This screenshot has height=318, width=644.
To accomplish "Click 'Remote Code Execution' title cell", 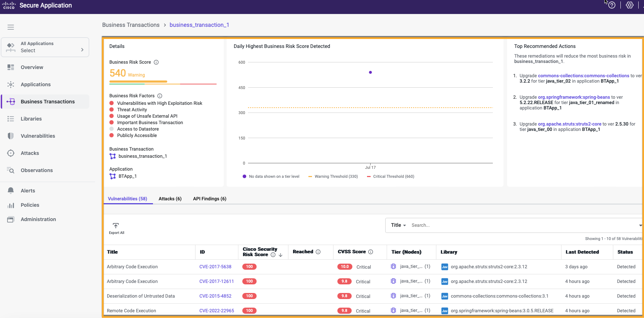I will 132,311.
